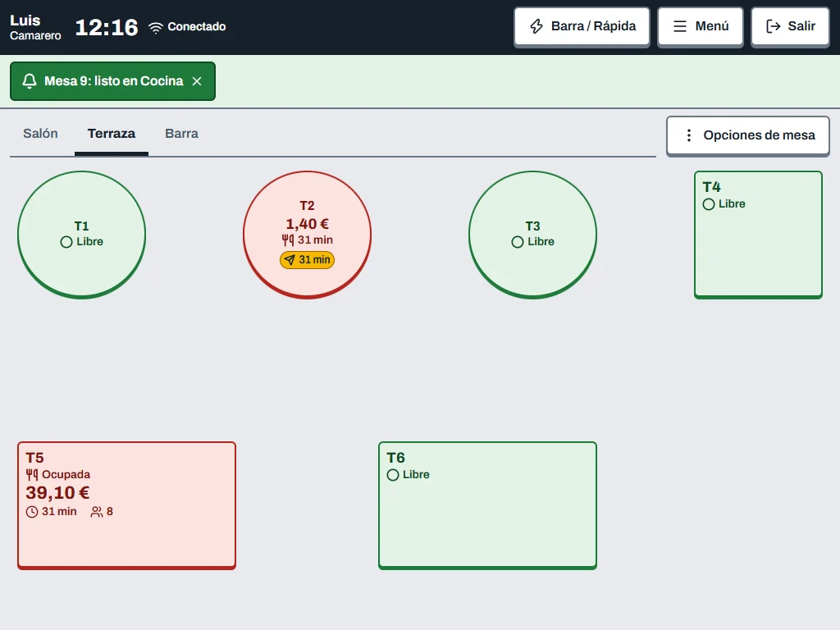
Task: Click the guests people icon on T5
Action: pos(97,512)
